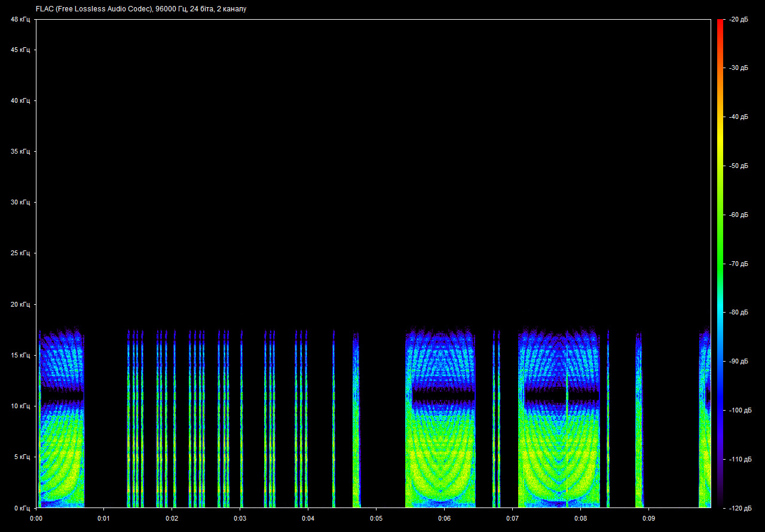Select the 0:09 time label

click(x=648, y=518)
